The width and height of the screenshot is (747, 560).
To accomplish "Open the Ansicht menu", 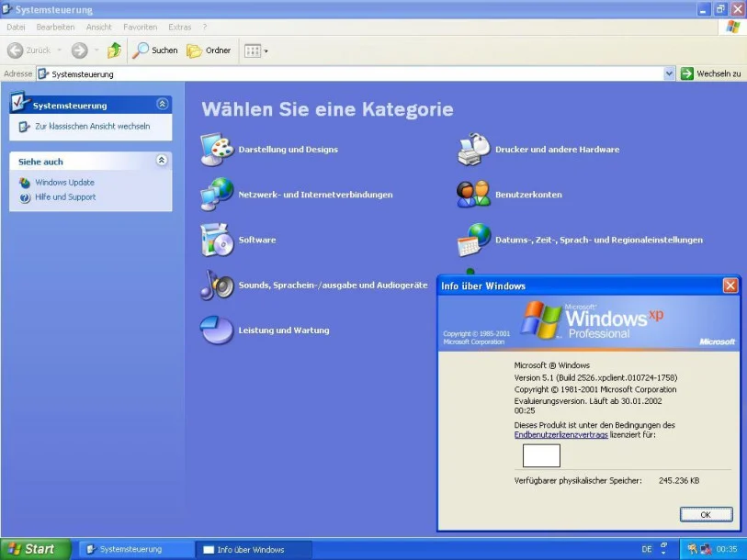I will [98, 28].
